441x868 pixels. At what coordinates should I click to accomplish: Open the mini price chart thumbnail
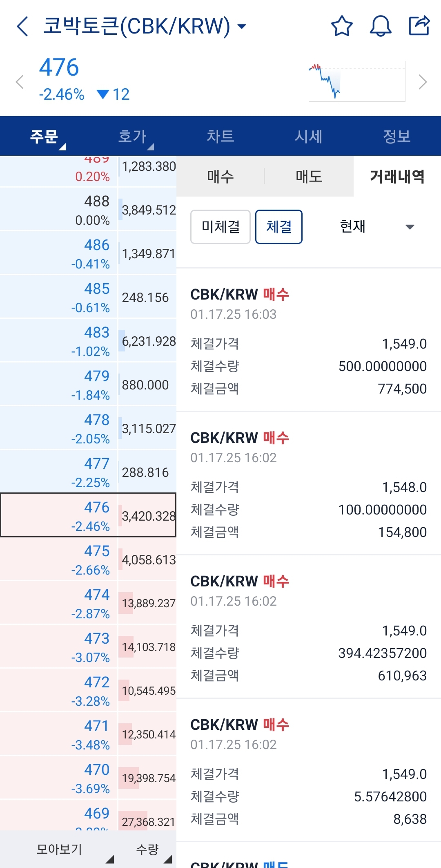(x=357, y=81)
